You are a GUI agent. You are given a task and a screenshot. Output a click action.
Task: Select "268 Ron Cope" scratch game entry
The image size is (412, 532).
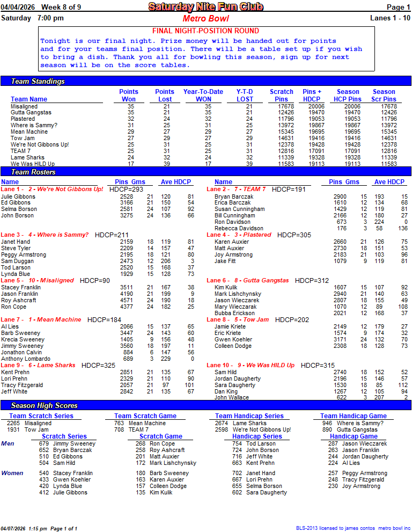click(x=156, y=443)
